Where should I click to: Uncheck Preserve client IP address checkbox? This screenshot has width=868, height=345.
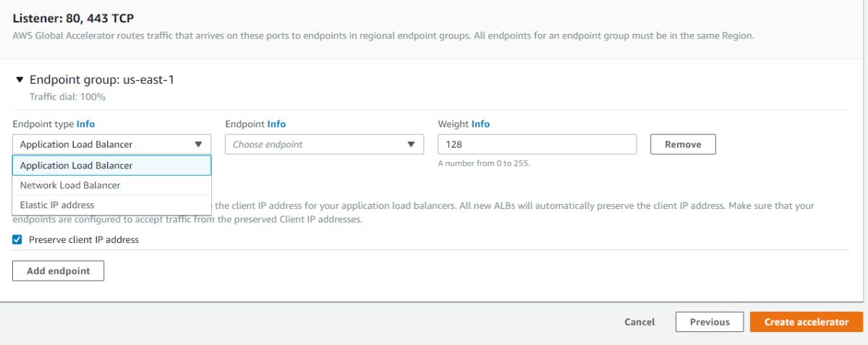[x=17, y=239]
